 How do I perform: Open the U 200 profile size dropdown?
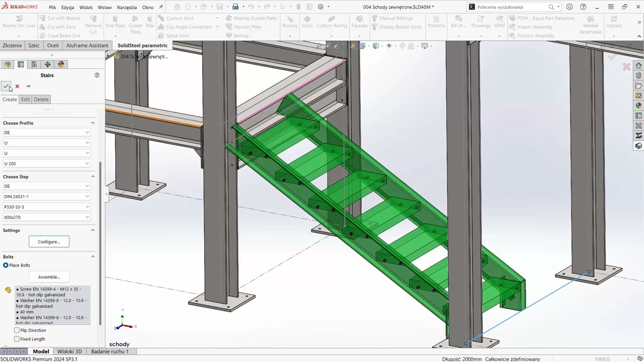click(46, 163)
